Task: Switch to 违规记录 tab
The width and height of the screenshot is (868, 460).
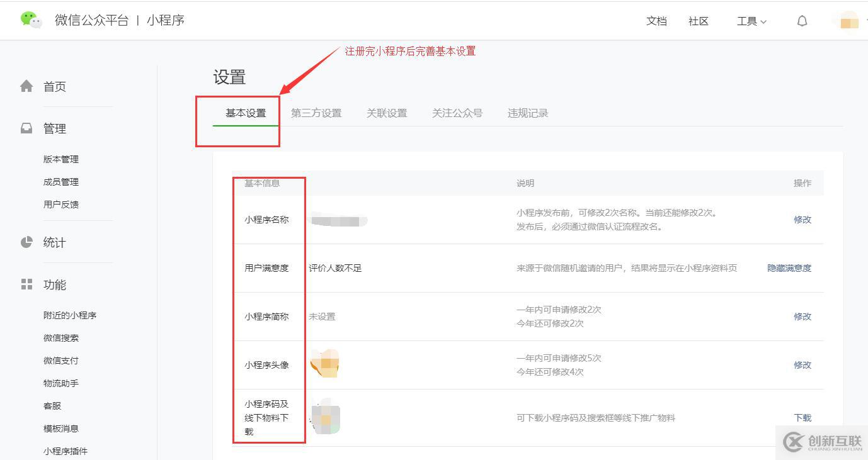Action: click(x=528, y=113)
